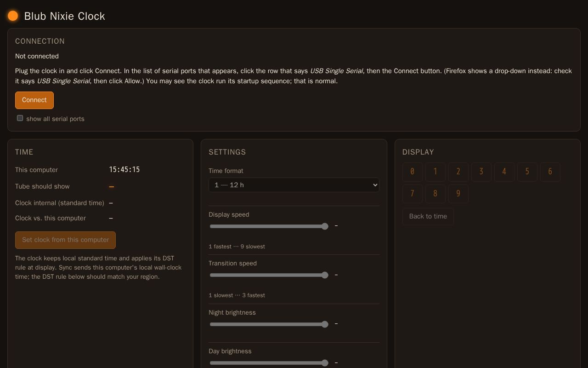The image size is (588, 368).
Task: Click the Clock vs. this computer label
Action: pos(51,218)
